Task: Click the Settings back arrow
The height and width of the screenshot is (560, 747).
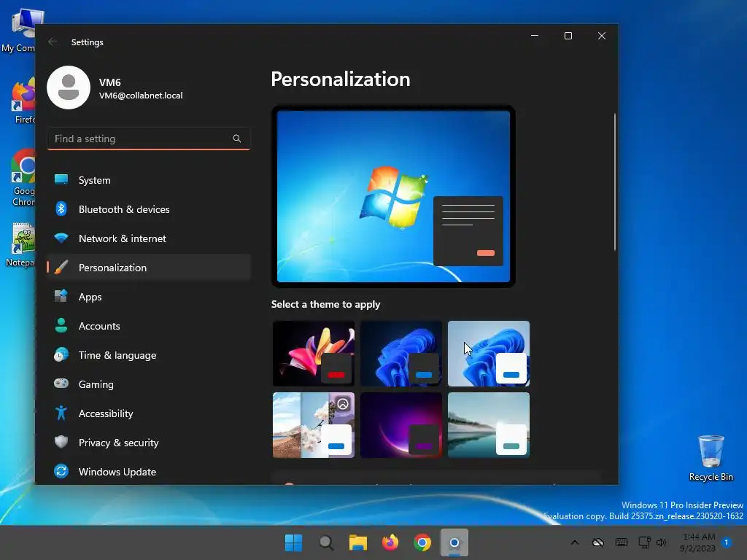Action: tap(53, 42)
